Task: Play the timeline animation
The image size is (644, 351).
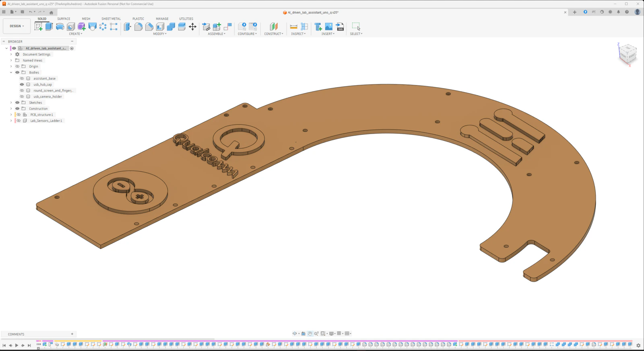Action: (17, 345)
